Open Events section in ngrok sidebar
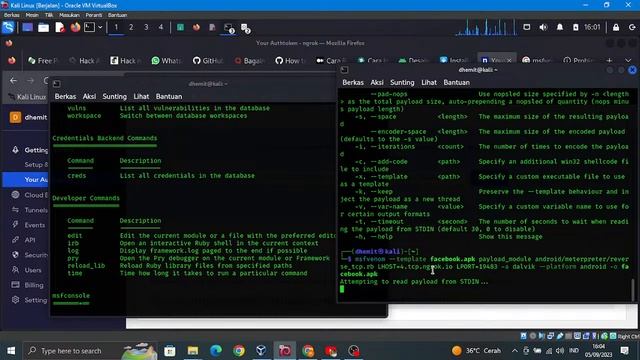 (x=29, y=225)
